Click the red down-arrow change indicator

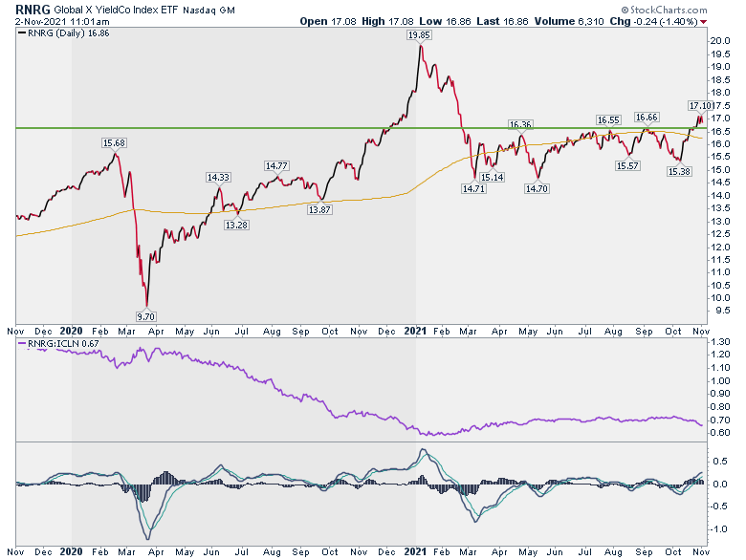click(x=703, y=22)
